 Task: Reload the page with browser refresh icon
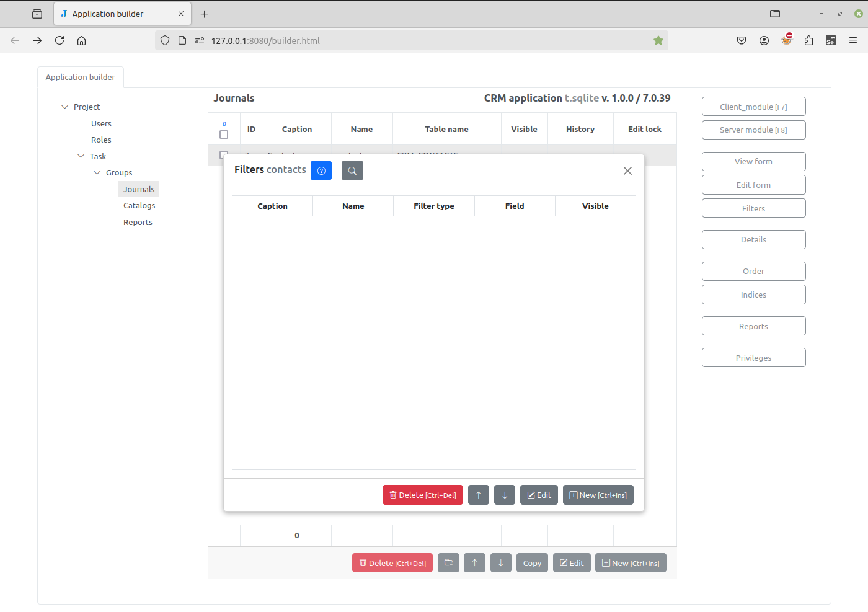(60, 40)
